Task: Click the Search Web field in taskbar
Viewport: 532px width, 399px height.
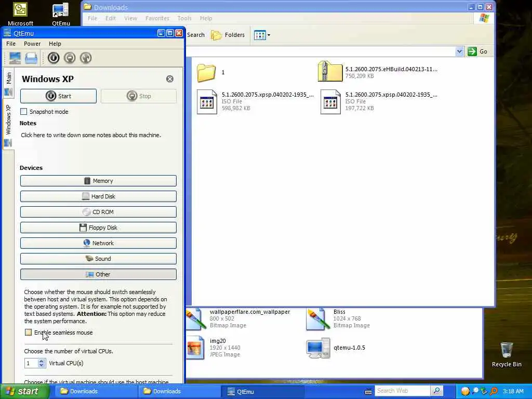Action: (402, 391)
